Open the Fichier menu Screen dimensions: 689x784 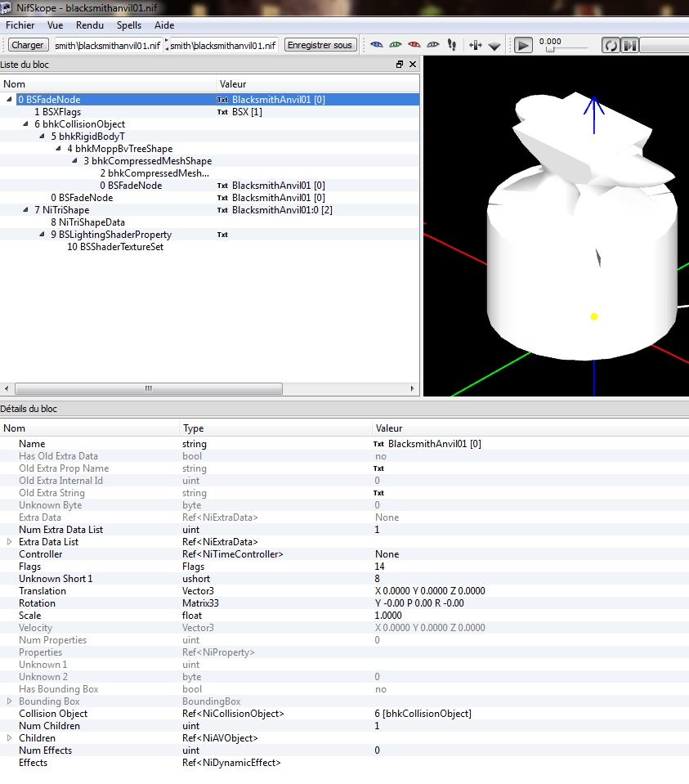click(x=20, y=25)
